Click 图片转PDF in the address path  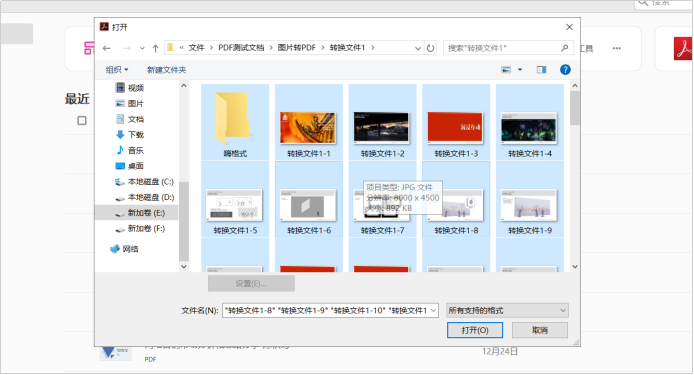297,48
